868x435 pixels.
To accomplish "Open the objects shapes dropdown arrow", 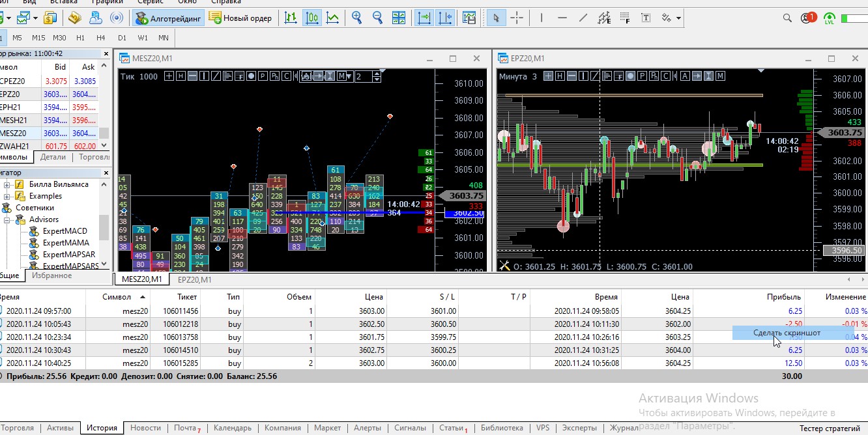I will tap(679, 18).
